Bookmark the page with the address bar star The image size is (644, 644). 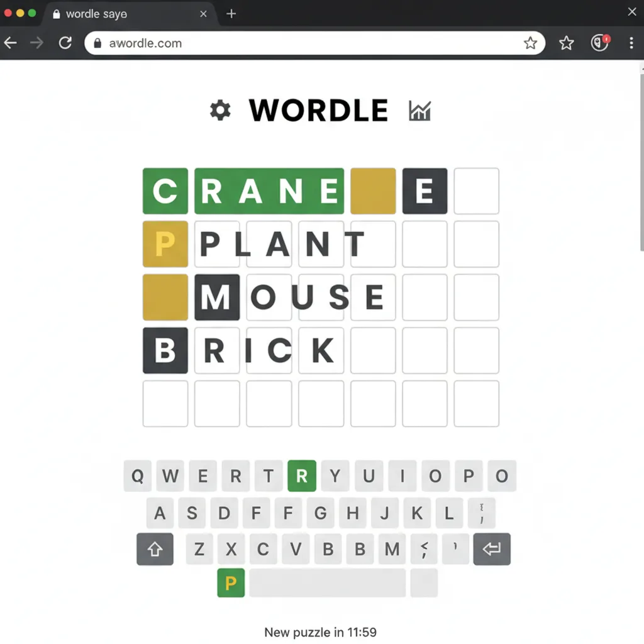pyautogui.click(x=530, y=43)
